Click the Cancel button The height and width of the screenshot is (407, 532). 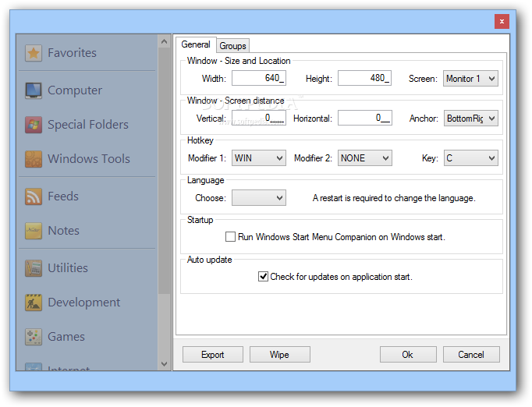click(471, 355)
